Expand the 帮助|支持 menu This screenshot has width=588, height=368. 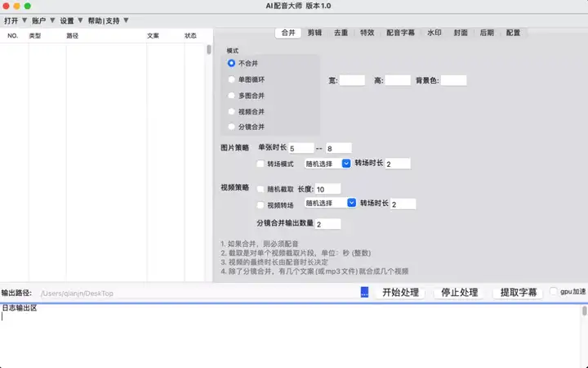point(109,20)
